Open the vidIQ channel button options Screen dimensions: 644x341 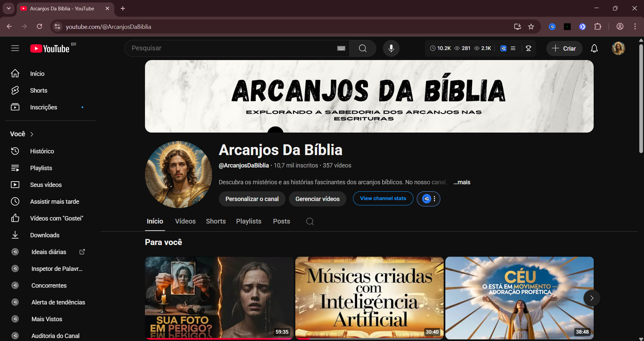429,199
